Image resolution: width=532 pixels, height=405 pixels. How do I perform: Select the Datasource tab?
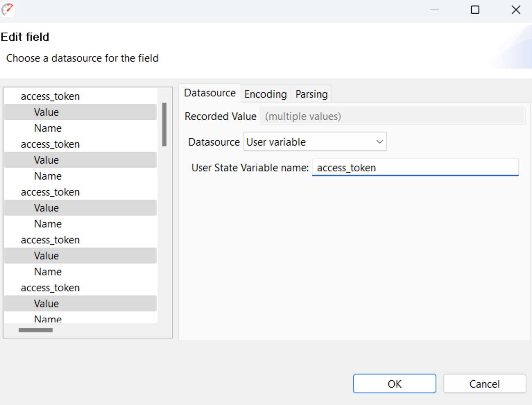(210, 93)
